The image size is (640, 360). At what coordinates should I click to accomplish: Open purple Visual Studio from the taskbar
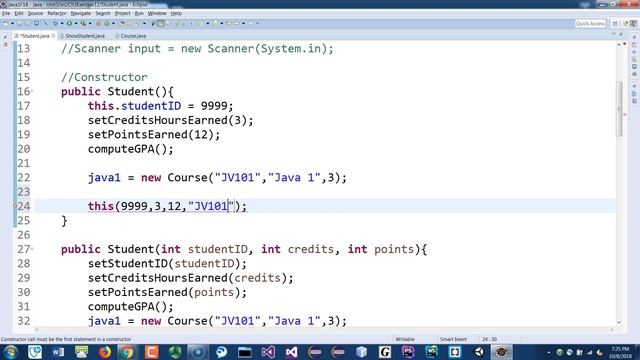tap(268, 352)
